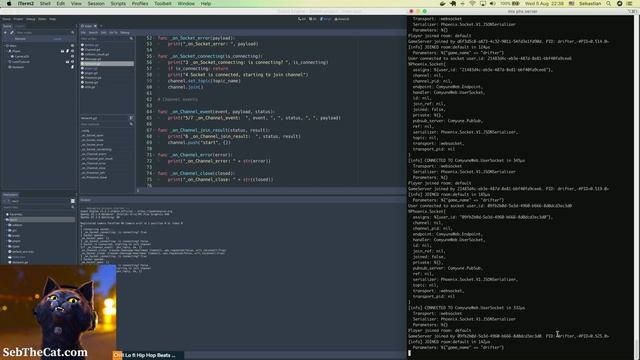The image size is (640, 360).
Task: Add a new scene tab
Action: 101,26
